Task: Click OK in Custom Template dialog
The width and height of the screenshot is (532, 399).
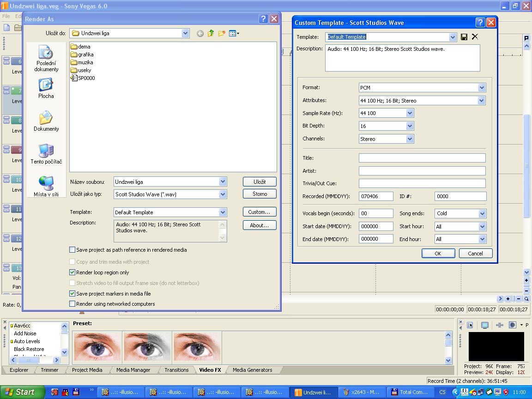Action: pos(438,254)
